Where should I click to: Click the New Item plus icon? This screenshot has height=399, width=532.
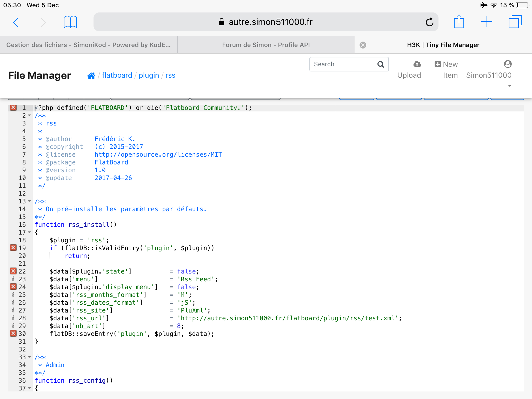tap(437, 64)
